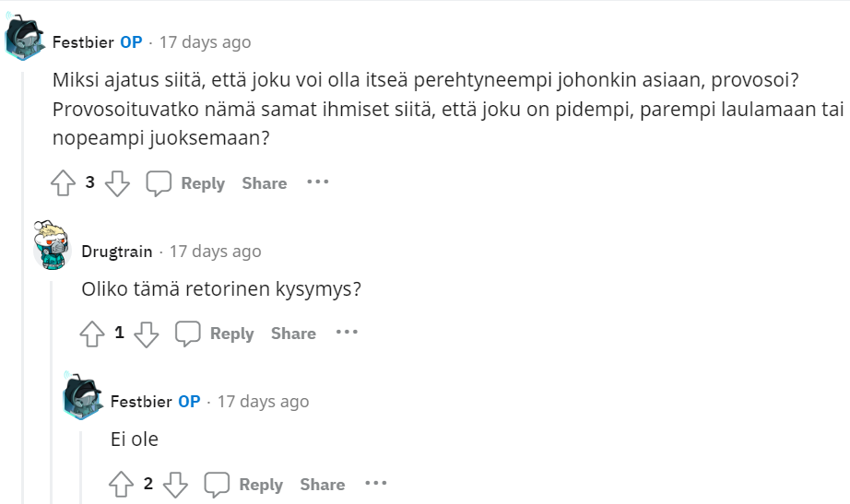Share the "Ei ole" reply

click(322, 485)
